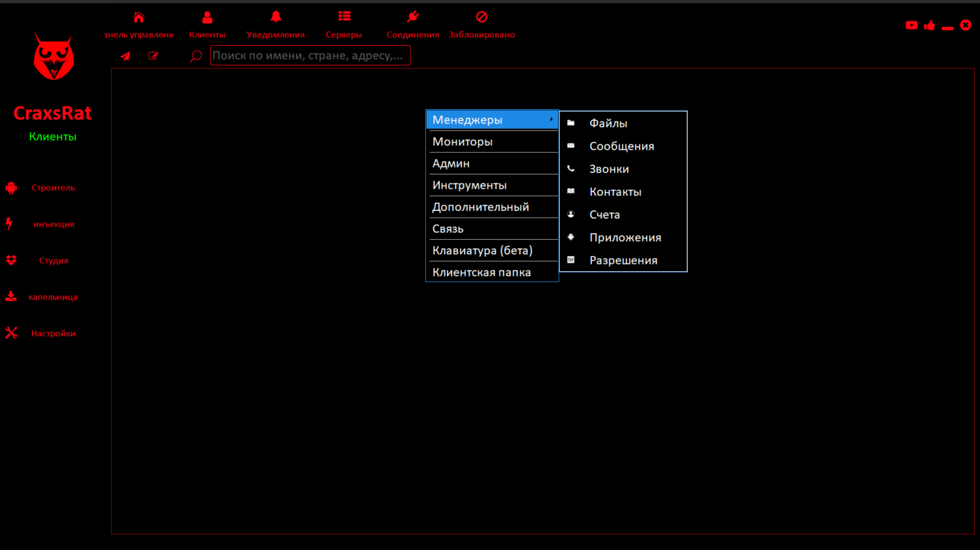Expand the Менеджеры submenu arrow

tap(552, 120)
